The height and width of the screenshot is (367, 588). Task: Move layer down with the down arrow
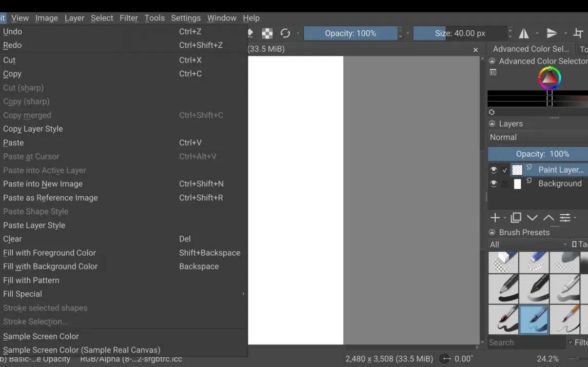click(532, 218)
